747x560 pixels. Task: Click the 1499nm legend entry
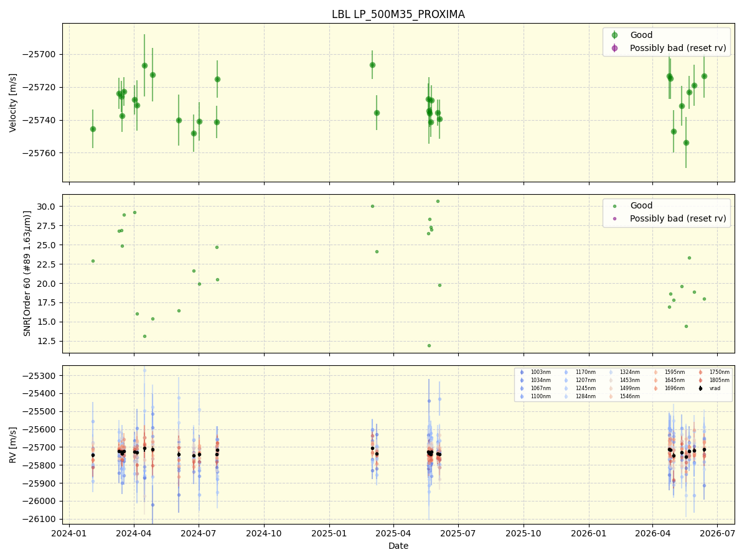[624, 388]
